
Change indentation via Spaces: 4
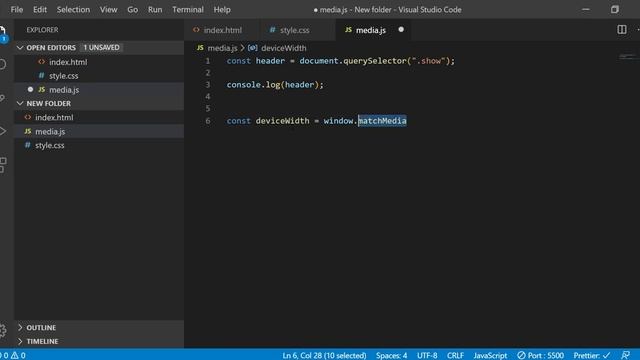(x=391, y=355)
